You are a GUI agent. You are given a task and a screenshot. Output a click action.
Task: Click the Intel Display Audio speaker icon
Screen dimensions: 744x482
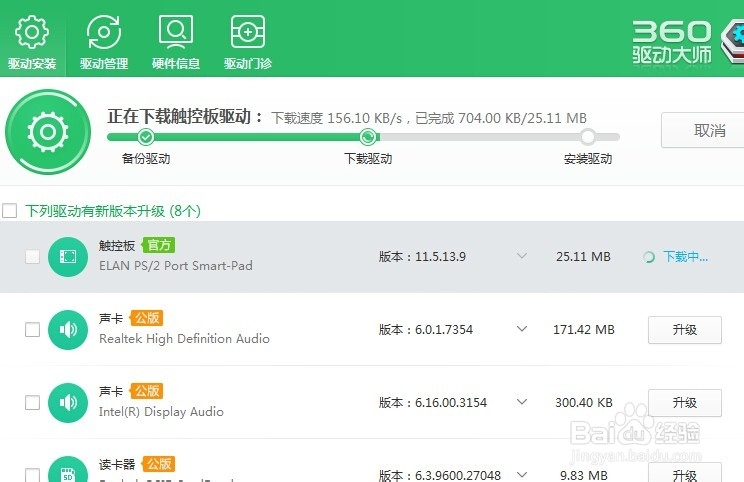pyautogui.click(x=68, y=403)
